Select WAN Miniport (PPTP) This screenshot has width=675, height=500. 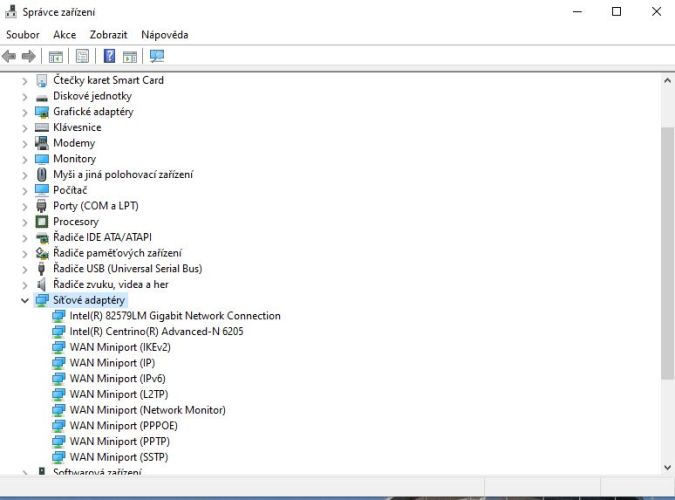pos(120,441)
